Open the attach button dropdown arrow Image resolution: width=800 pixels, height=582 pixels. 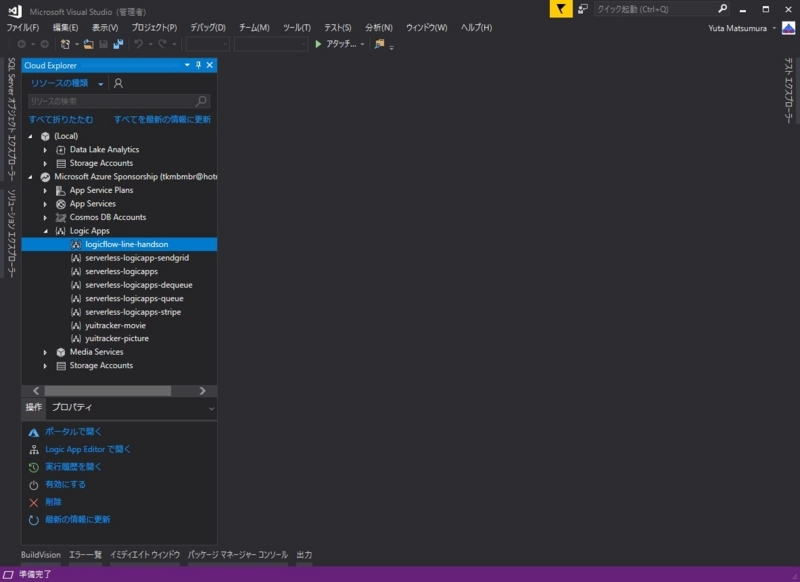coord(362,44)
